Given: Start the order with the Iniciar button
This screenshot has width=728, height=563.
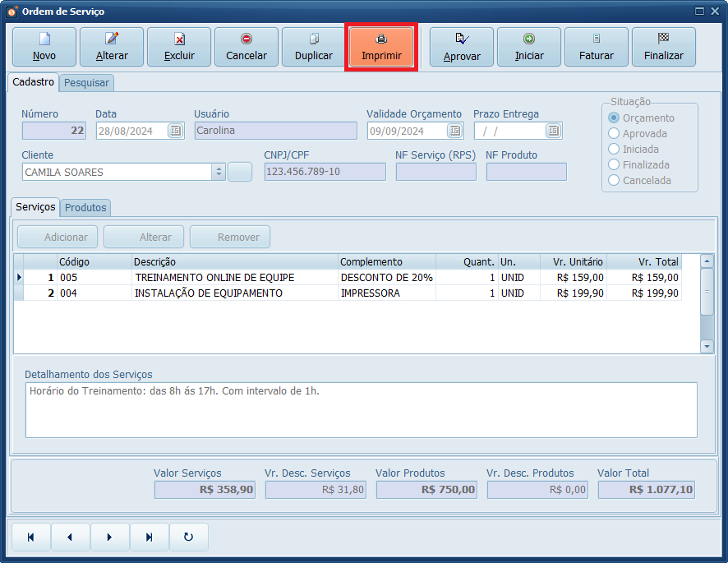Looking at the screenshot, I should (529, 47).
